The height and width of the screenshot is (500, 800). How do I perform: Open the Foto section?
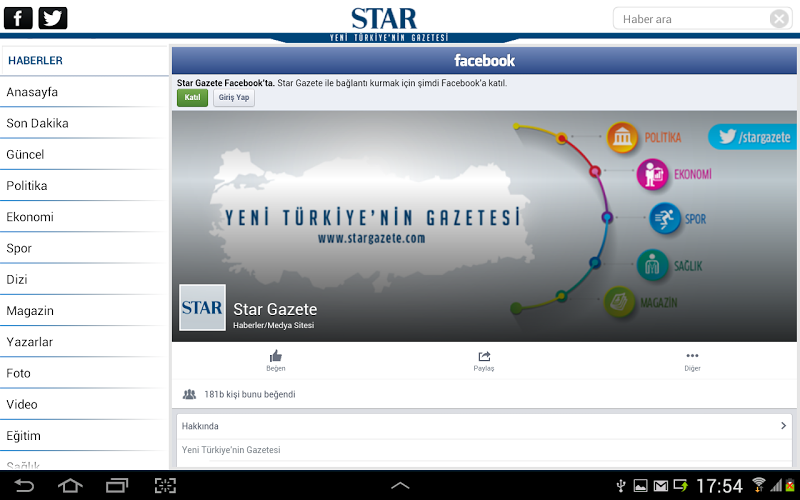click(x=84, y=373)
